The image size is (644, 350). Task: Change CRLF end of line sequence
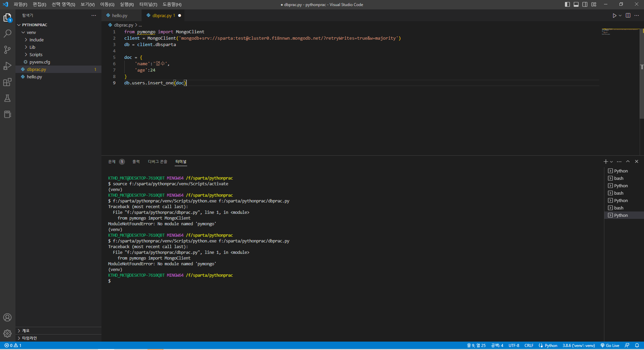click(529, 346)
